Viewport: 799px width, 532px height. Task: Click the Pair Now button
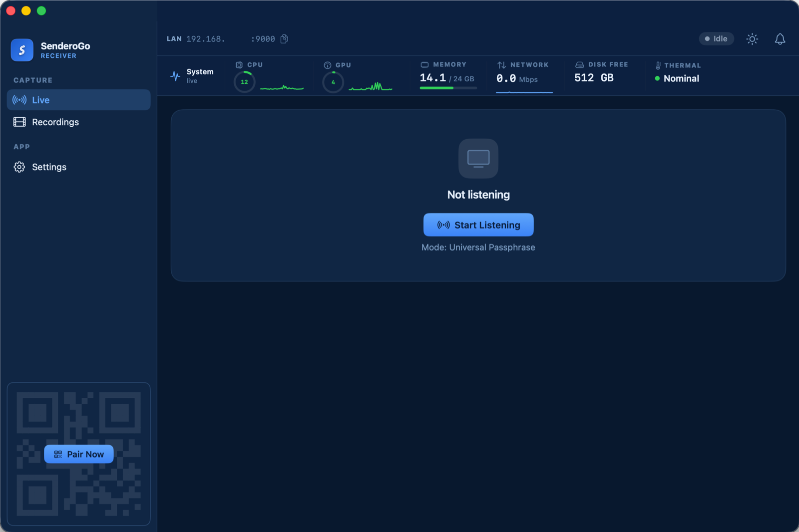tap(79, 454)
